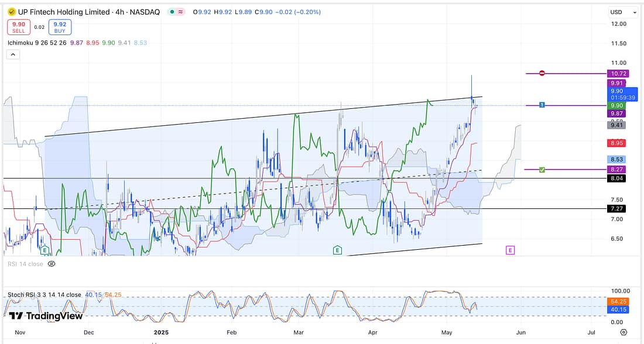Select the Stoch RSI indicator legend

(44, 294)
